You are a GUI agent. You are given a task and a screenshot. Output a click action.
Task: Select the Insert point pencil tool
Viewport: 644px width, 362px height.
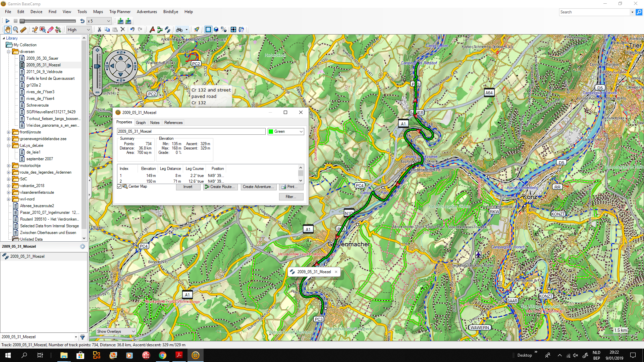tap(35, 29)
